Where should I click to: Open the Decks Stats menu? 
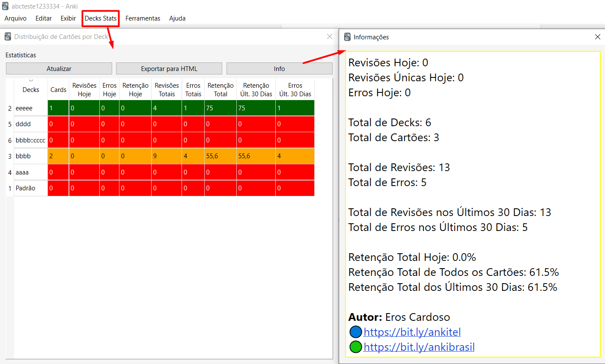[x=101, y=18]
